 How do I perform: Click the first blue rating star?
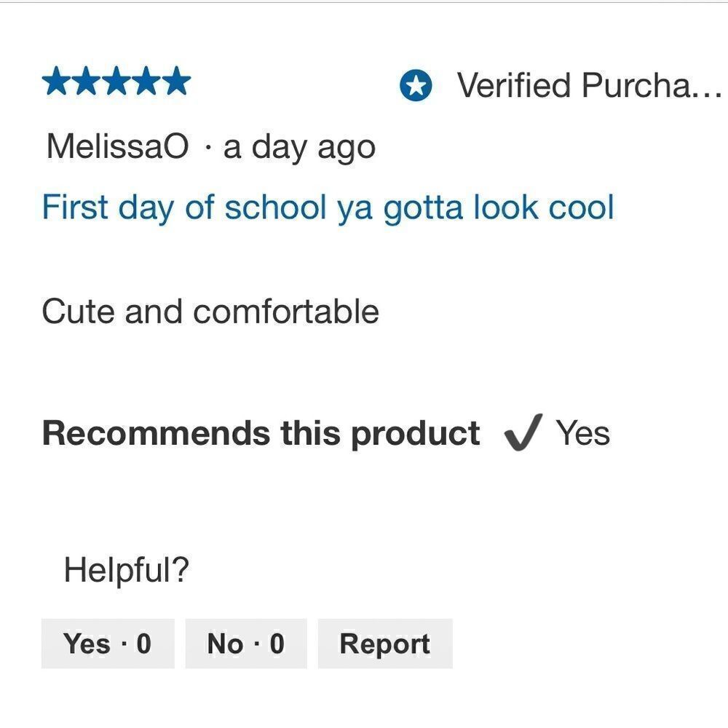[x=57, y=81]
